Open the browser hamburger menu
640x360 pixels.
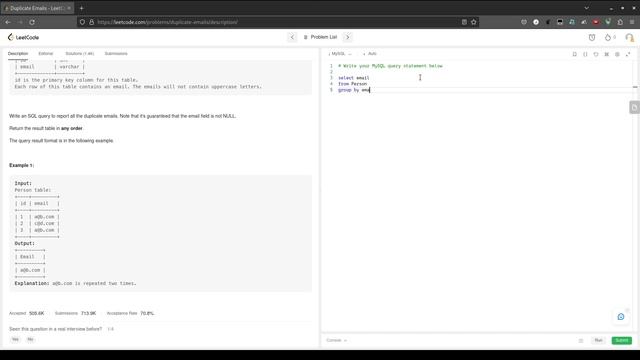(x=632, y=22)
